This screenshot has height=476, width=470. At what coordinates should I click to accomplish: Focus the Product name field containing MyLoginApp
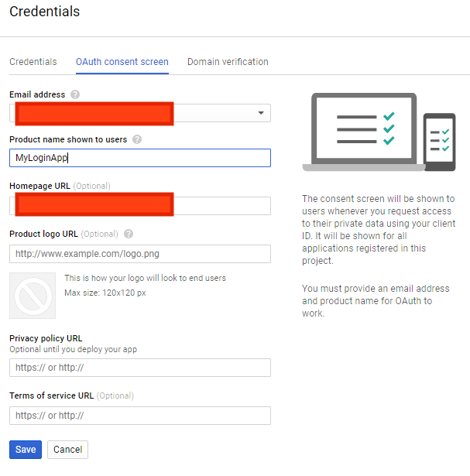140,158
